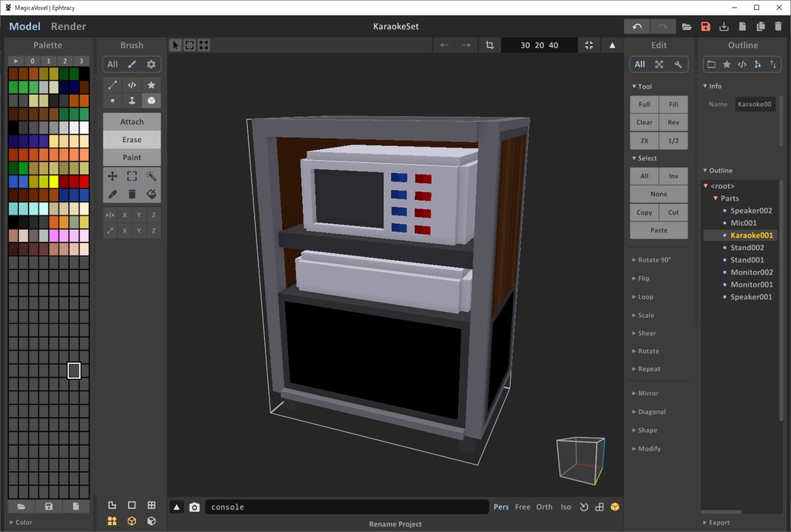Toggle the Z mirror axis

(154, 215)
